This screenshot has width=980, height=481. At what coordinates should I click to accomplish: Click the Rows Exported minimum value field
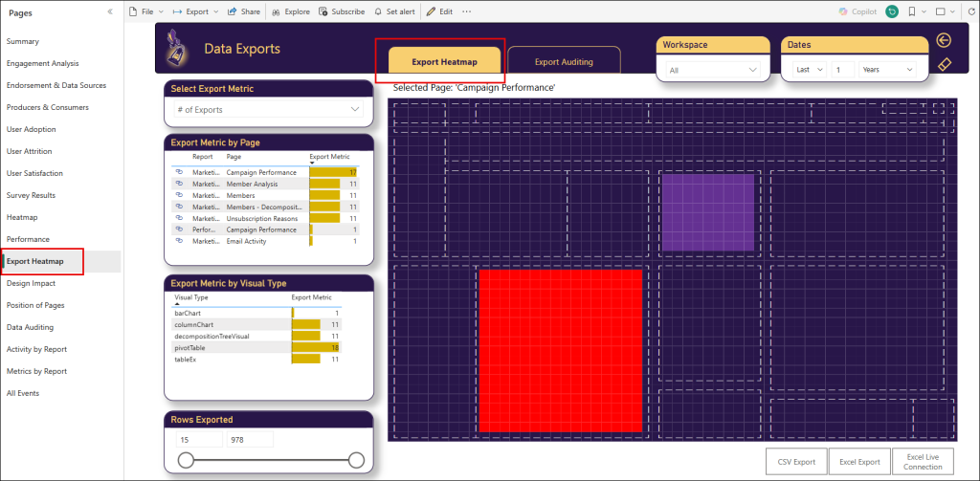pos(199,439)
